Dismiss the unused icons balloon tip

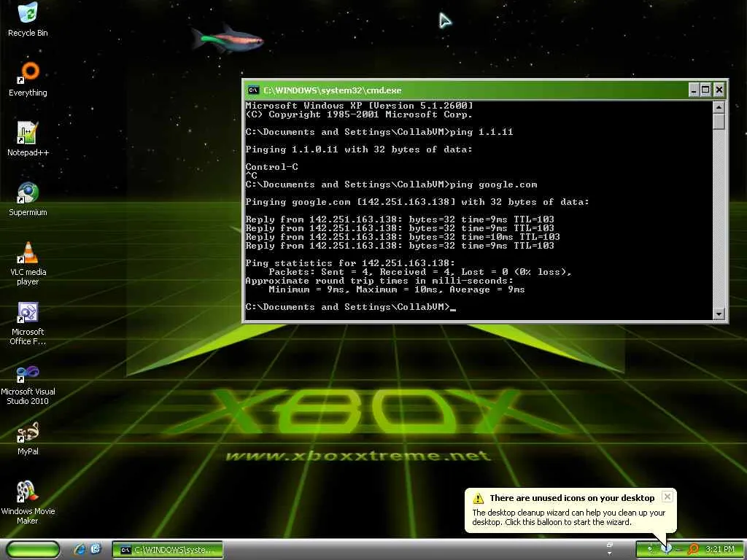[x=667, y=497]
